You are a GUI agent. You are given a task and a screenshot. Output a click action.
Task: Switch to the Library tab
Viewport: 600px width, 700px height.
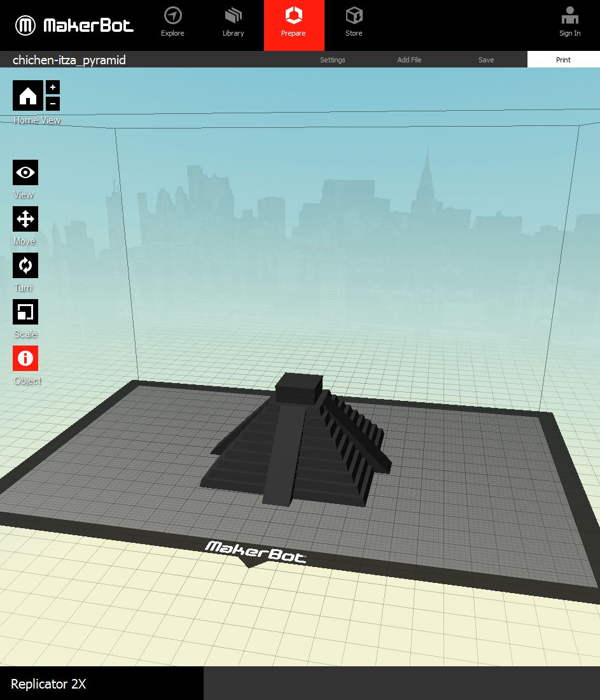(234, 22)
